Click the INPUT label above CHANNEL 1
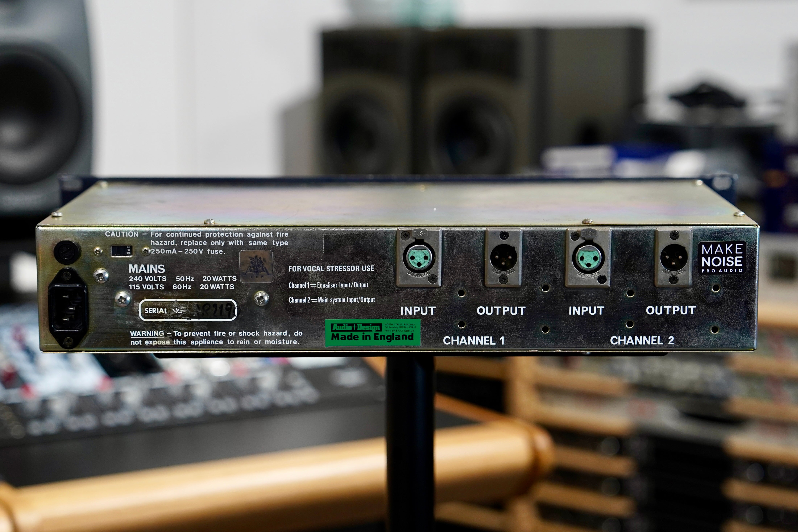 click(x=418, y=311)
